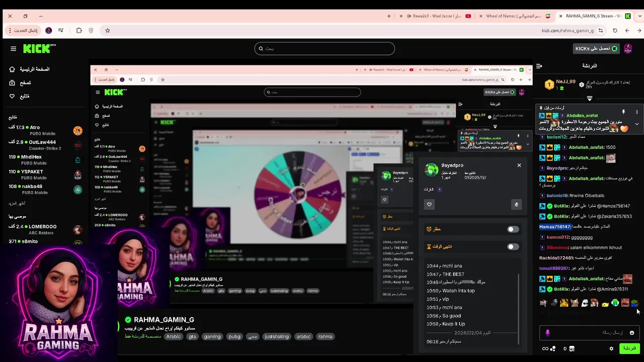Click the chat message input box

(590, 333)
